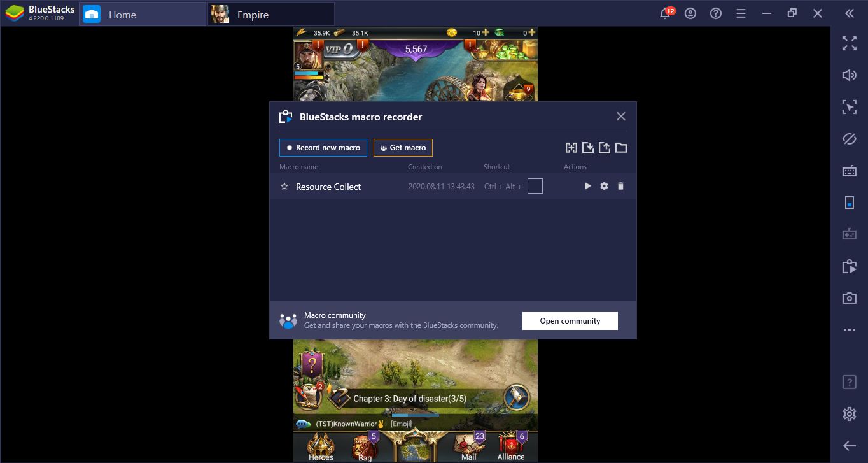Star the Resource Collect macro

pyautogui.click(x=284, y=187)
